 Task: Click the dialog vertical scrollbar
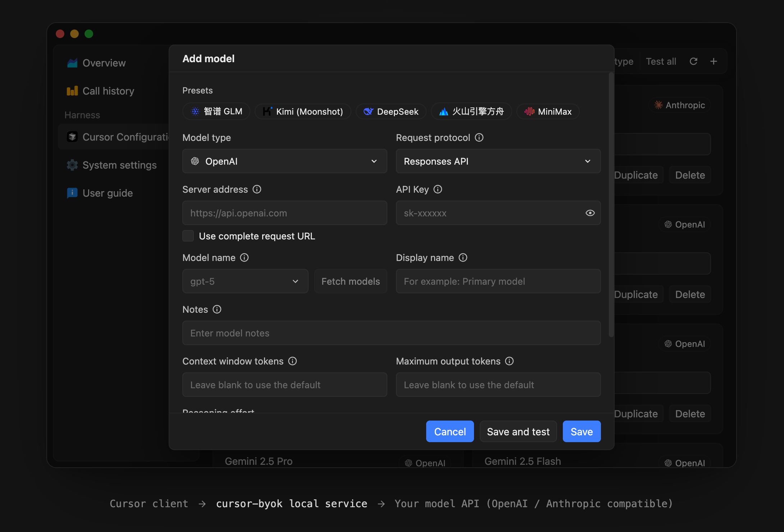click(611, 205)
